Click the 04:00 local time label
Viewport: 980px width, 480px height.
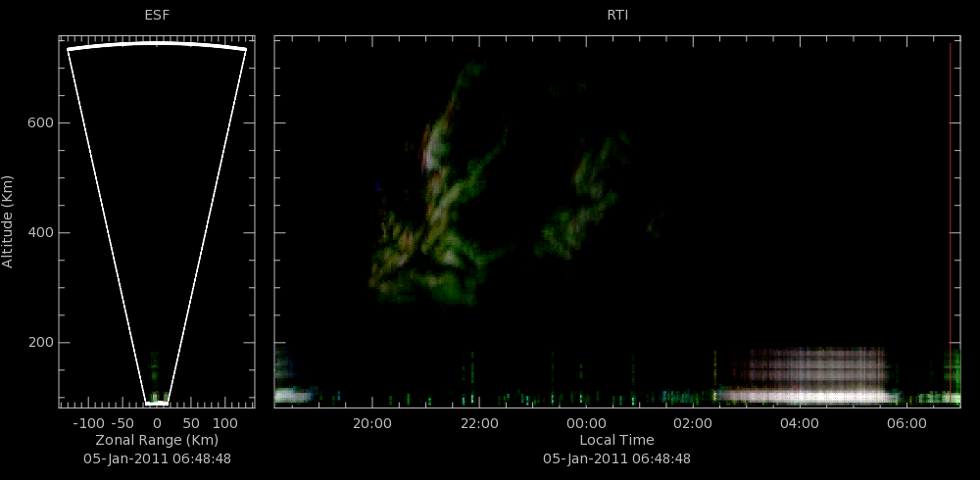coord(800,424)
